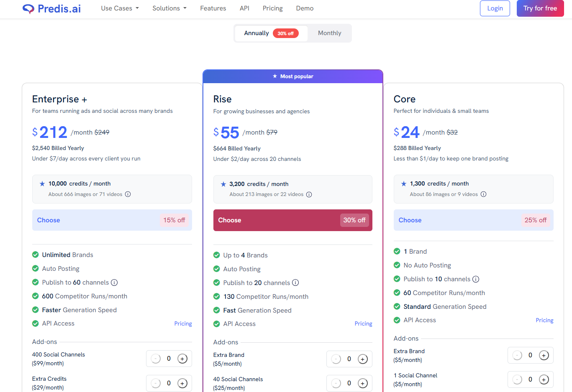Decrease 400 Social Channels add-on quantity
Image resolution: width=572 pixels, height=392 pixels.
156,359
